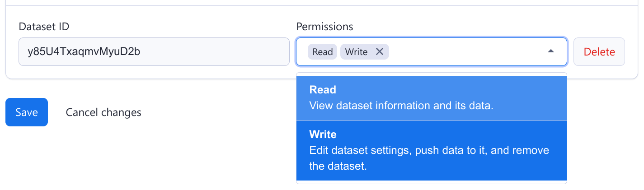The image size is (644, 190).
Task: Click the bold Read title in list
Action: coord(323,90)
